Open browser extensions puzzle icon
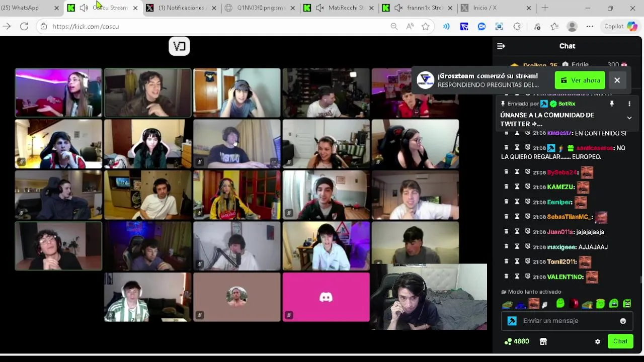Viewport: 644px width, 362px height. 517,26
